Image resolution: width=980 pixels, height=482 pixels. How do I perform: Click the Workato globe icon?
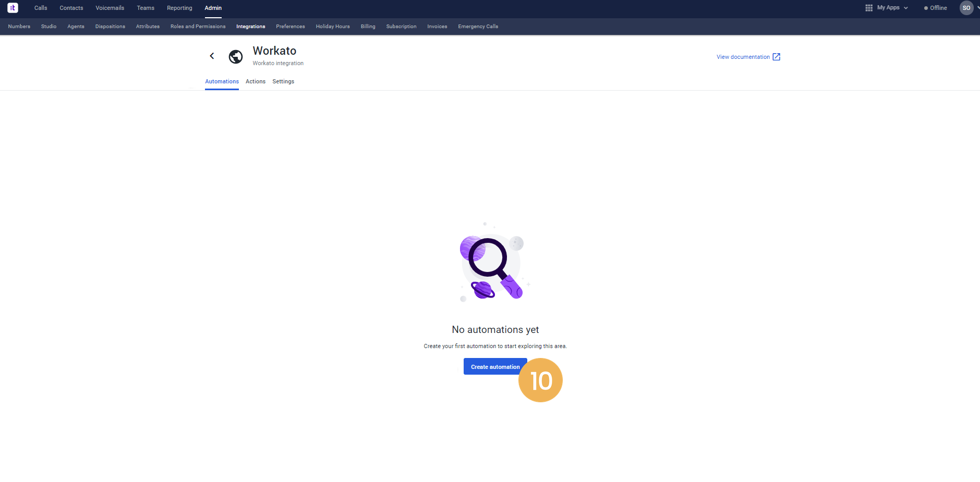click(x=236, y=56)
